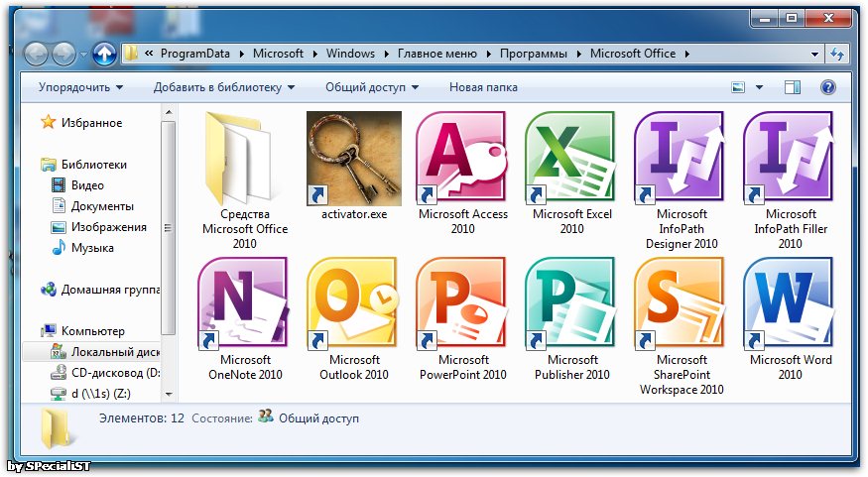Click Программы in the address path
The width and height of the screenshot is (868, 477).
pyautogui.click(x=534, y=54)
